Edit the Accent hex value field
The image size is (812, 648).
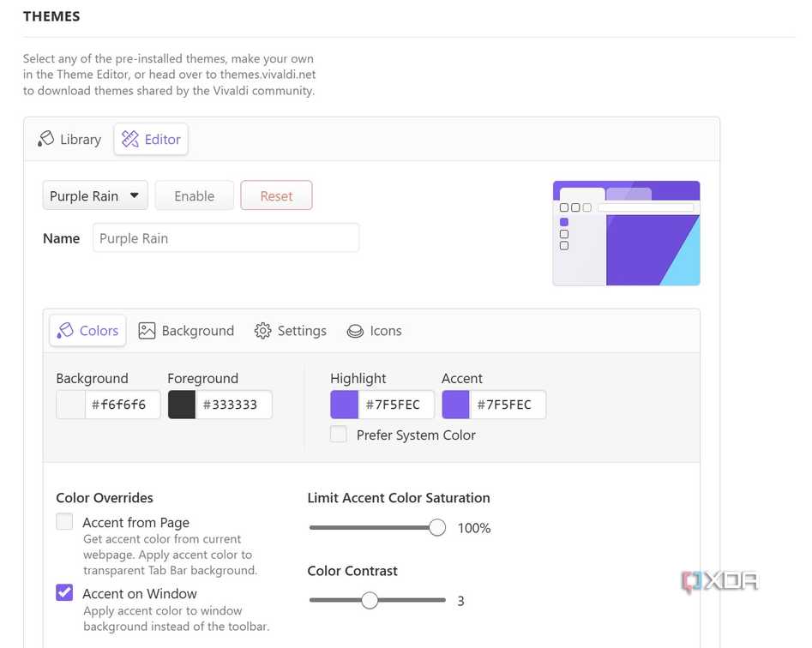tap(508, 405)
